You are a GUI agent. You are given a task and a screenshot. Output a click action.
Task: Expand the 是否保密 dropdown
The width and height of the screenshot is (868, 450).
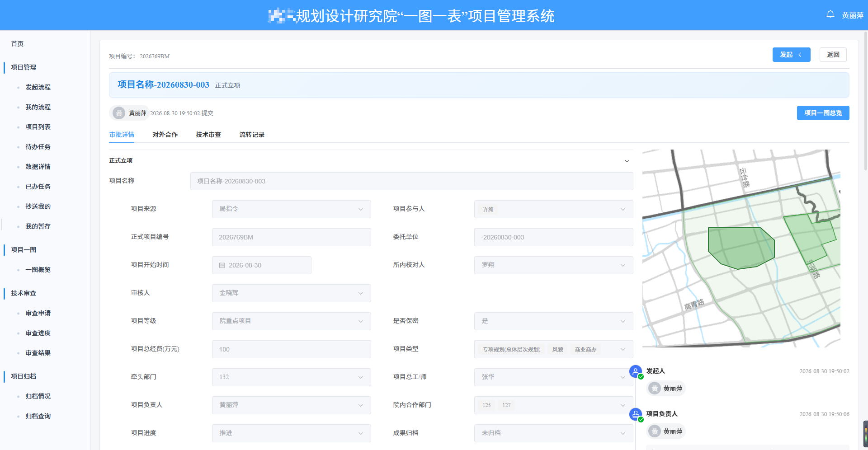click(554, 321)
